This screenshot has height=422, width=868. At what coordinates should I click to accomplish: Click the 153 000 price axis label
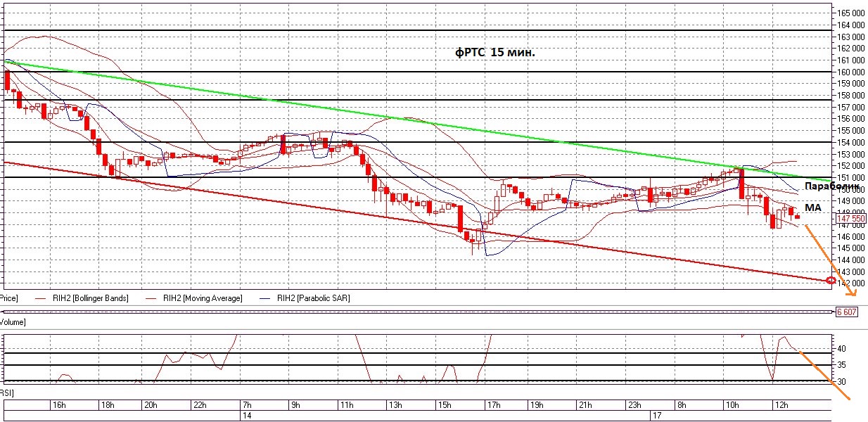point(850,153)
